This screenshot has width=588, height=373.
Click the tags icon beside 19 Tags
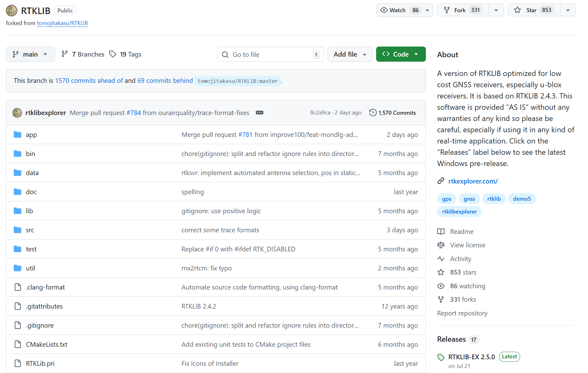[x=113, y=54]
